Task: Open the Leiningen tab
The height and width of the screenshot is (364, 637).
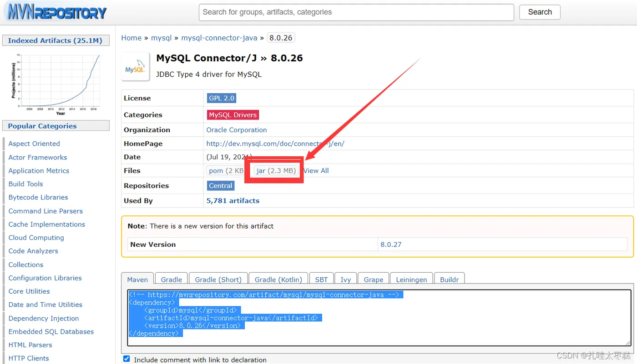Action: tap(411, 279)
